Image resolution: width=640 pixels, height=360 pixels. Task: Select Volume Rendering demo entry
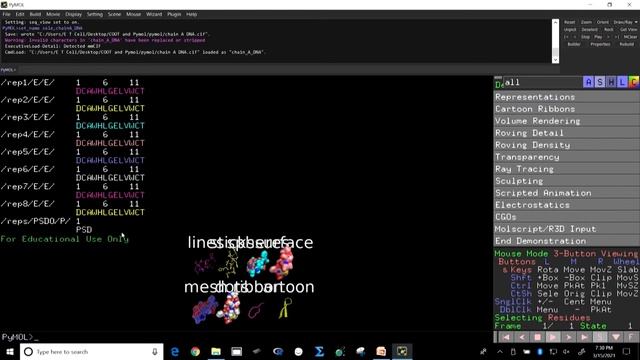567,121
